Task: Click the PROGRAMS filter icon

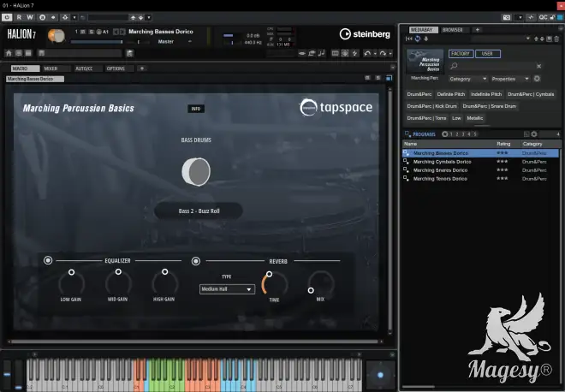Action: coord(407,134)
